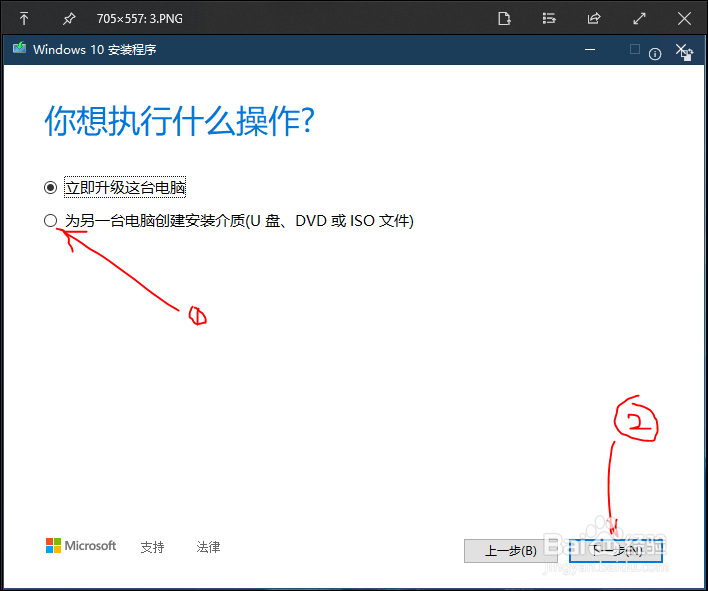The width and height of the screenshot is (708, 591).
Task: Open the 支持 support link
Action: pyautogui.click(x=152, y=547)
